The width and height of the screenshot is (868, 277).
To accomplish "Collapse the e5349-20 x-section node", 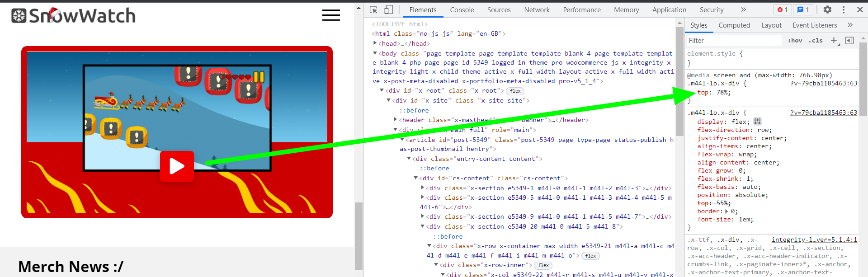I will 422,226.
